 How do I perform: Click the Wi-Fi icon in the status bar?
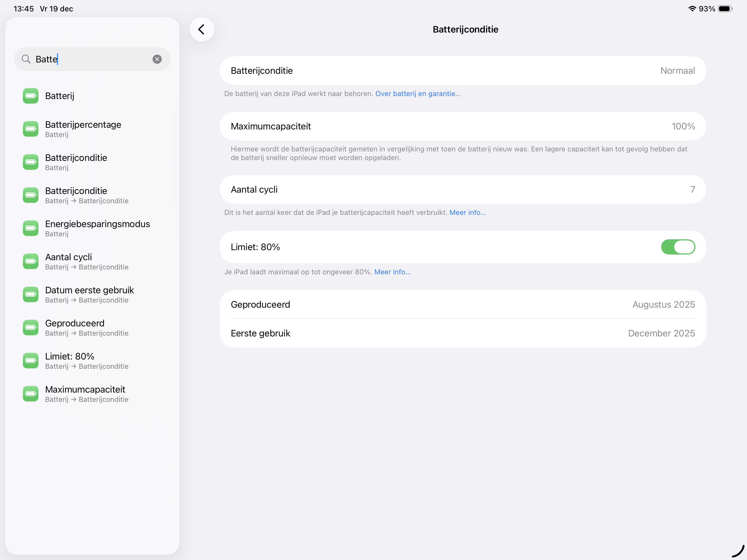(x=692, y=9)
